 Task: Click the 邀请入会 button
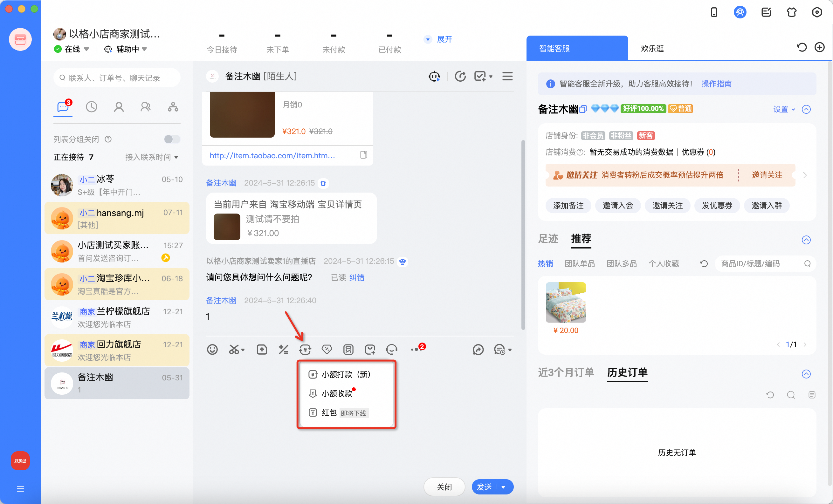pyautogui.click(x=618, y=205)
